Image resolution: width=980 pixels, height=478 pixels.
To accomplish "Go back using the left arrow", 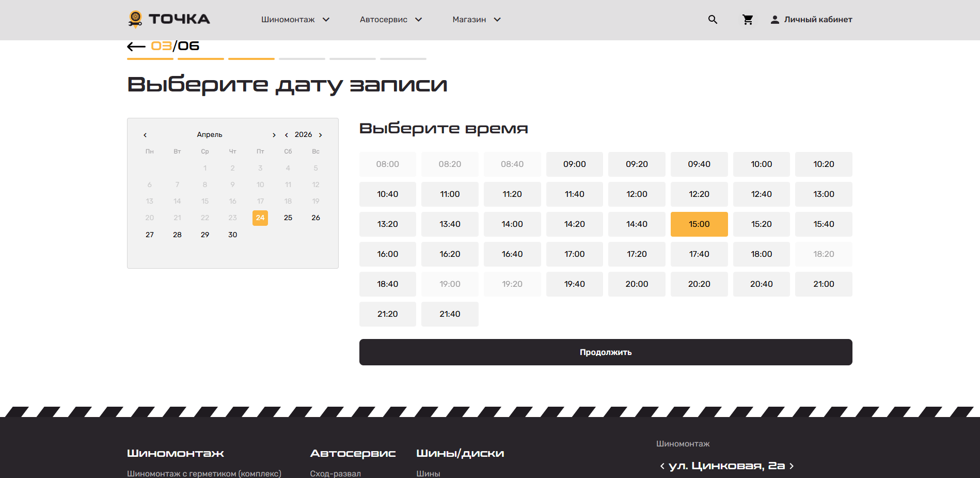I will 136,47.
